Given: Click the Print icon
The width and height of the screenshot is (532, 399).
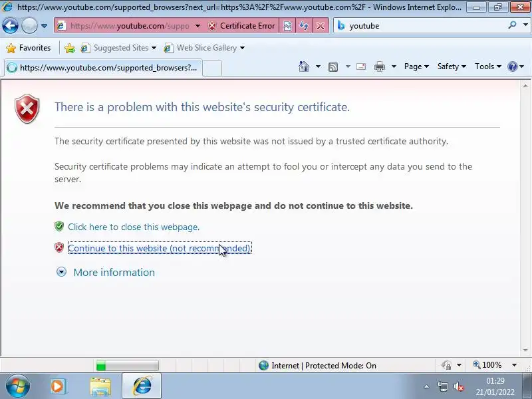Looking at the screenshot, I should [379, 66].
